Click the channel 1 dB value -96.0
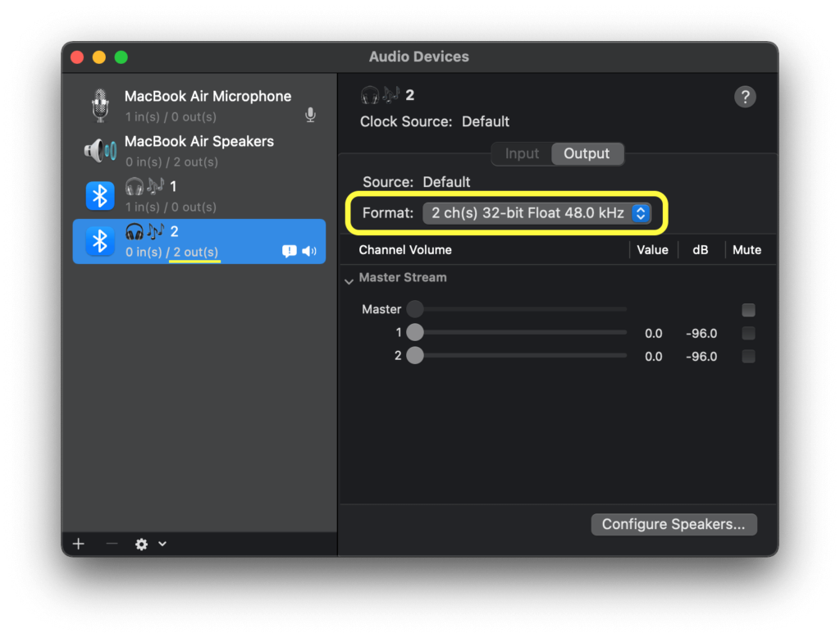840x638 pixels. pyautogui.click(x=701, y=333)
